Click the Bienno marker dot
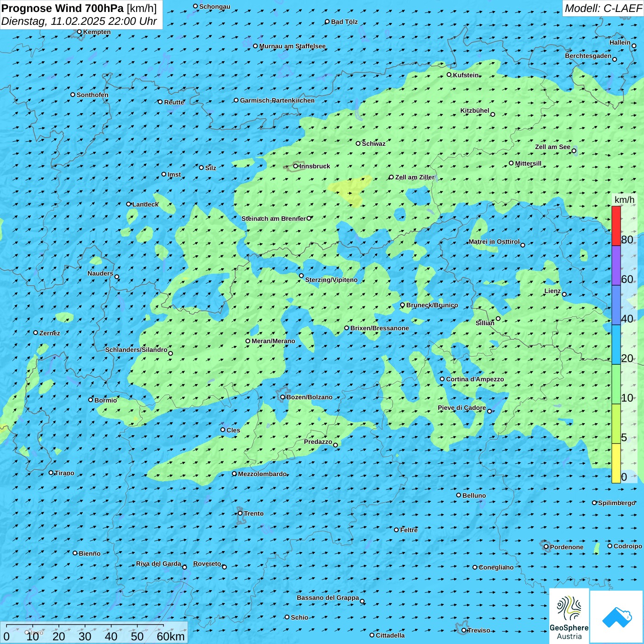 (x=75, y=553)
